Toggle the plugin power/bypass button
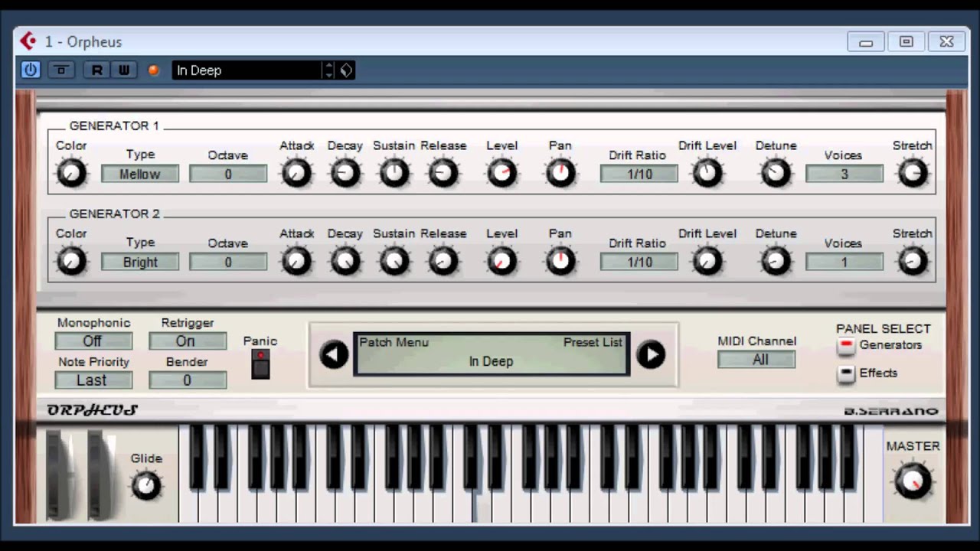The height and width of the screenshot is (551, 980). click(x=30, y=70)
